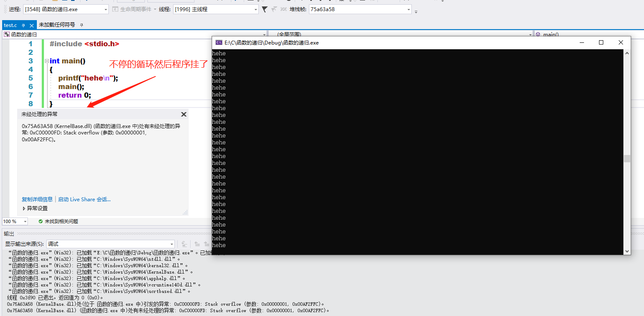The height and width of the screenshot is (316, 644).
Task: Open the 线程 thread dropdown
Action: click(x=256, y=9)
